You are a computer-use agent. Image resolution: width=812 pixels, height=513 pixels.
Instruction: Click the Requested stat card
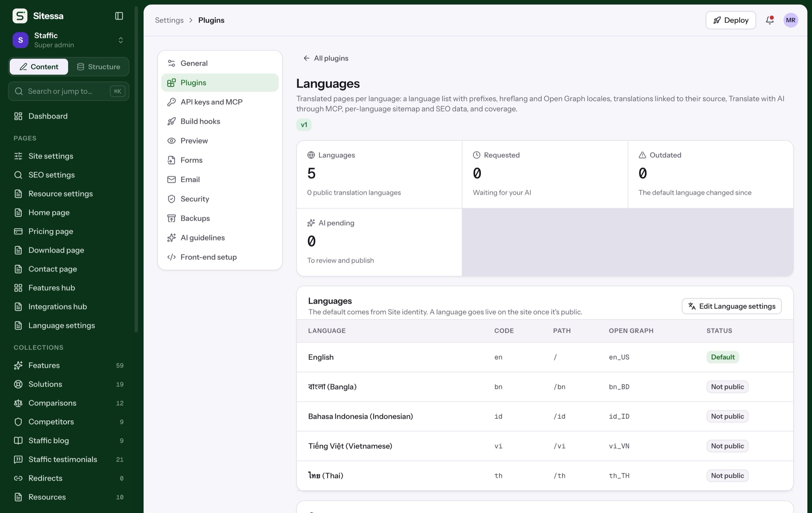click(x=545, y=174)
